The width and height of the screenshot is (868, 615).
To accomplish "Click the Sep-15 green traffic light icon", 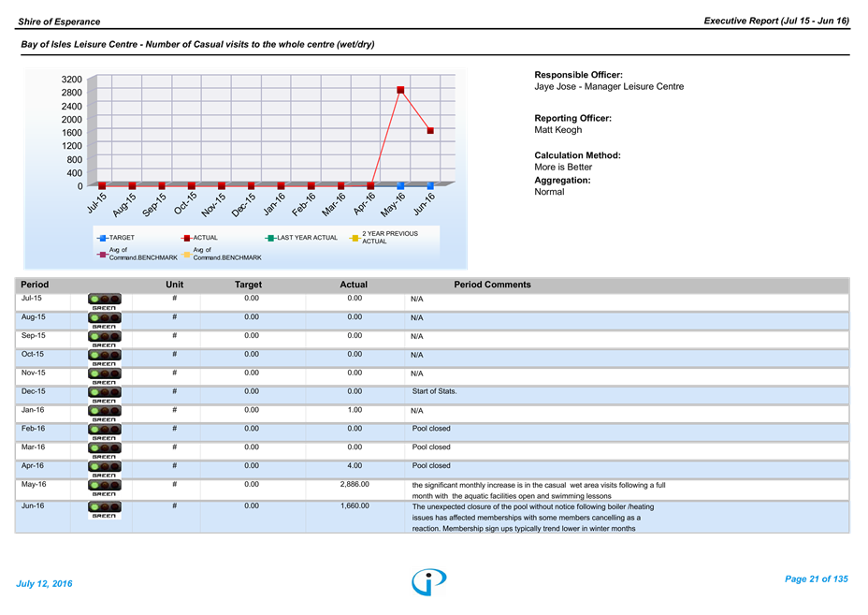I will 104,339.
